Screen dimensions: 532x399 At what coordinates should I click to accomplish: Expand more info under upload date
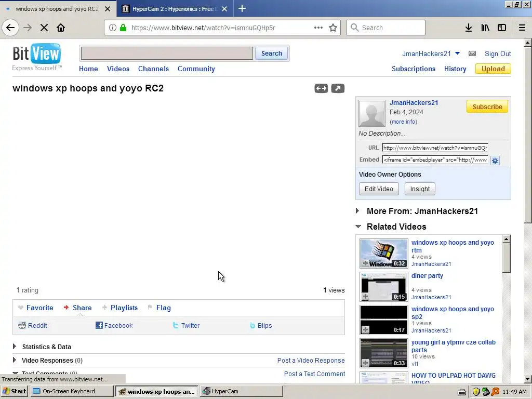coord(403,122)
